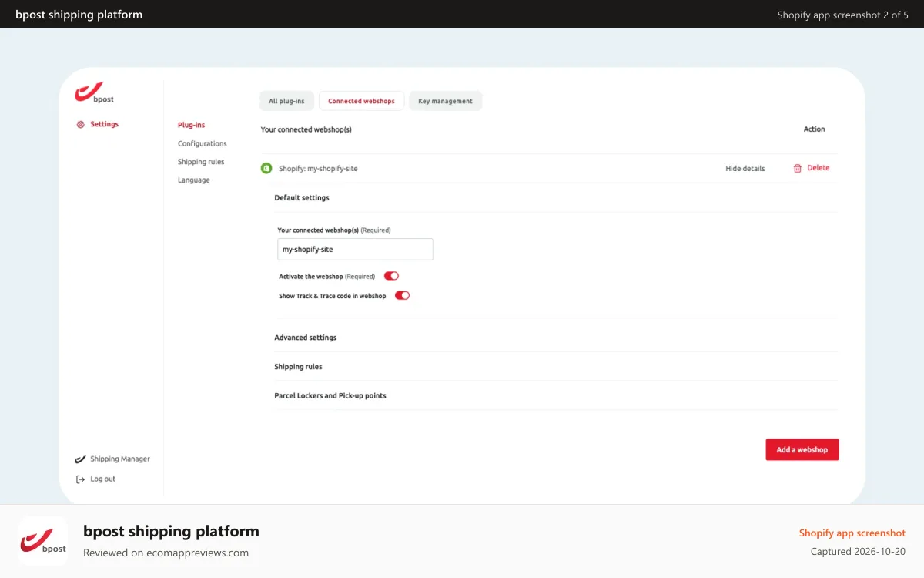Click the Shipping Manager bpost icon
Image resolution: width=924 pixels, height=578 pixels.
[x=80, y=459]
